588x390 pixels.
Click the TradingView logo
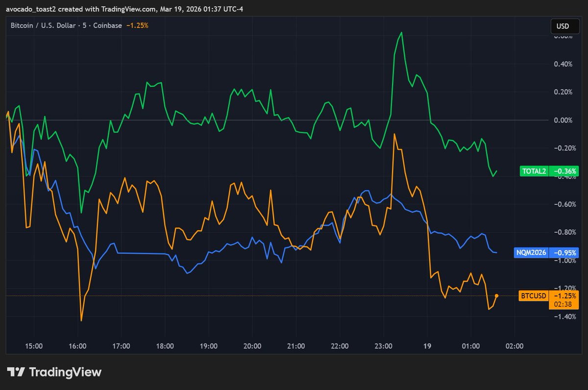coord(54,372)
